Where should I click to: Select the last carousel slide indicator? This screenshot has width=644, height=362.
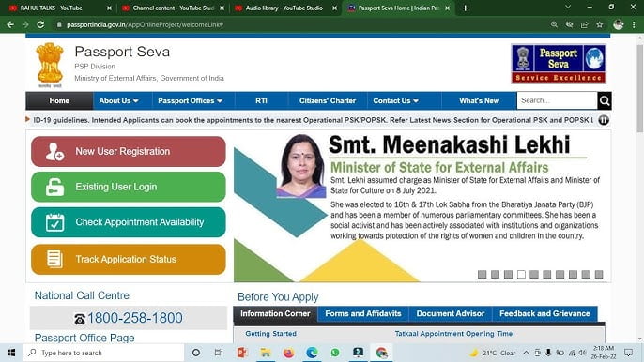click(599, 274)
